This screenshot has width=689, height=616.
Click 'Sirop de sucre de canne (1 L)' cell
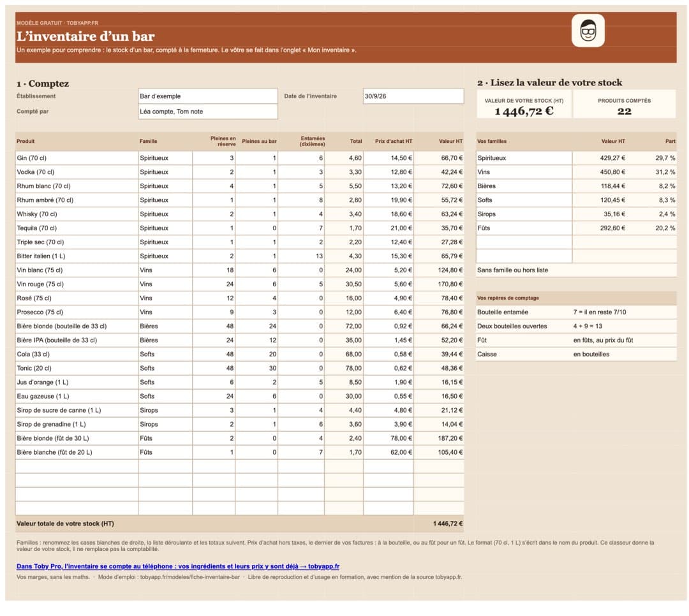tap(77, 411)
